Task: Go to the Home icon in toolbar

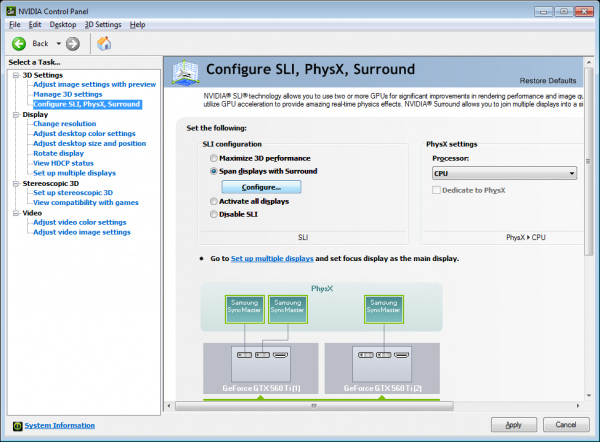Action: click(x=104, y=44)
